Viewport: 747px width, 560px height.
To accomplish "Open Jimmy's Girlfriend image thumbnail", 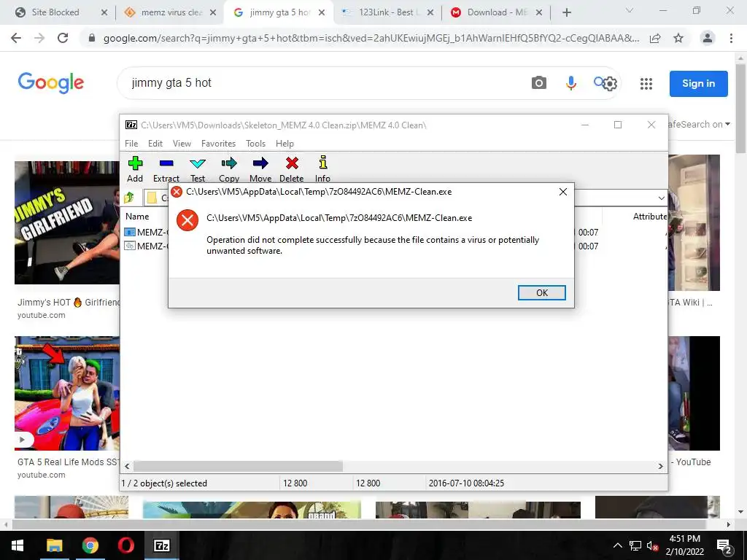I will tap(67, 223).
